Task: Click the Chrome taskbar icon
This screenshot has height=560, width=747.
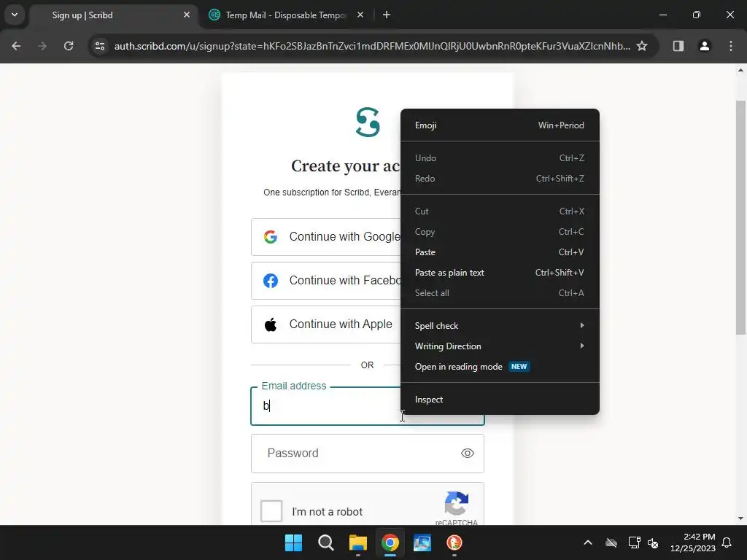Action: click(x=390, y=542)
